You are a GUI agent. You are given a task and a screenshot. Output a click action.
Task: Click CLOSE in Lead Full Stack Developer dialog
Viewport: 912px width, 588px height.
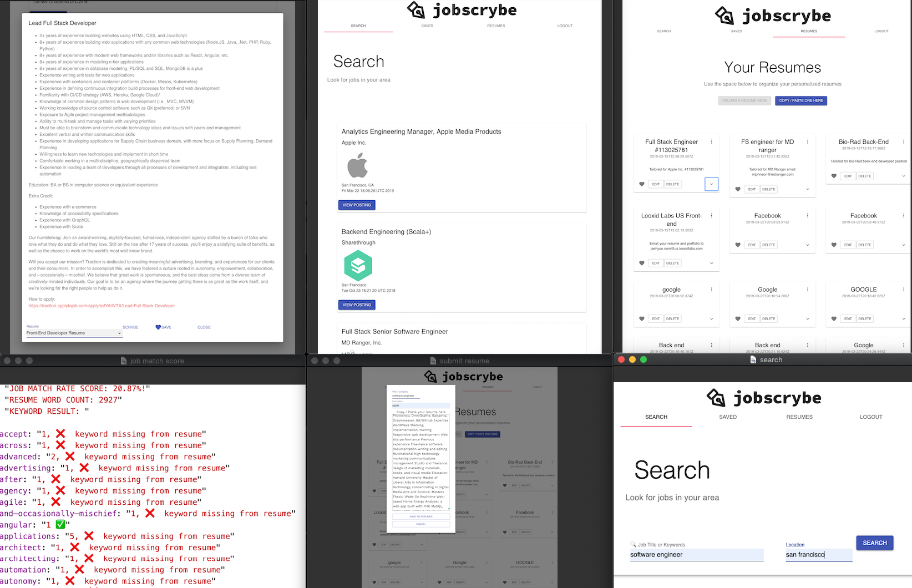(204, 327)
